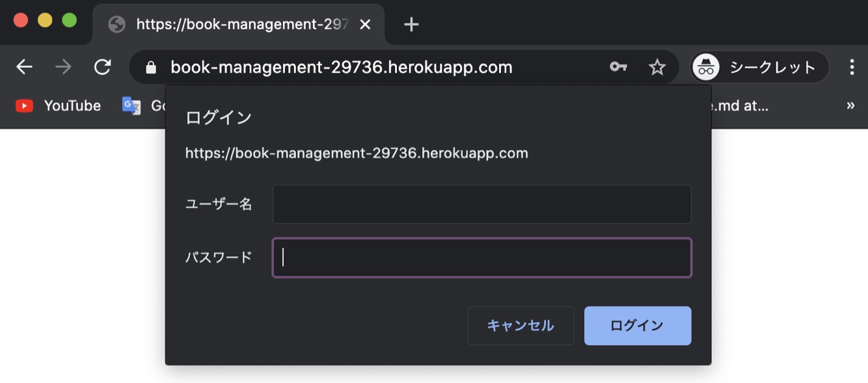Image resolution: width=868 pixels, height=383 pixels.
Task: Click the green maximize window button
Action: (69, 20)
